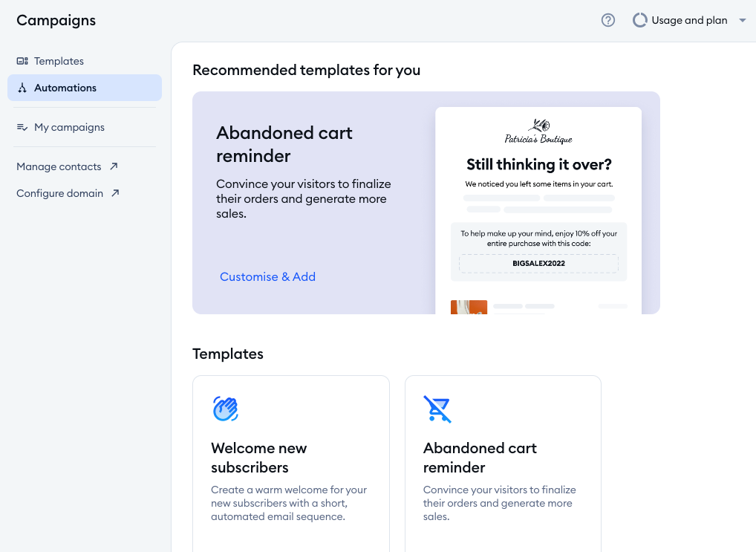Click the Templates sidebar icon

(x=22, y=61)
